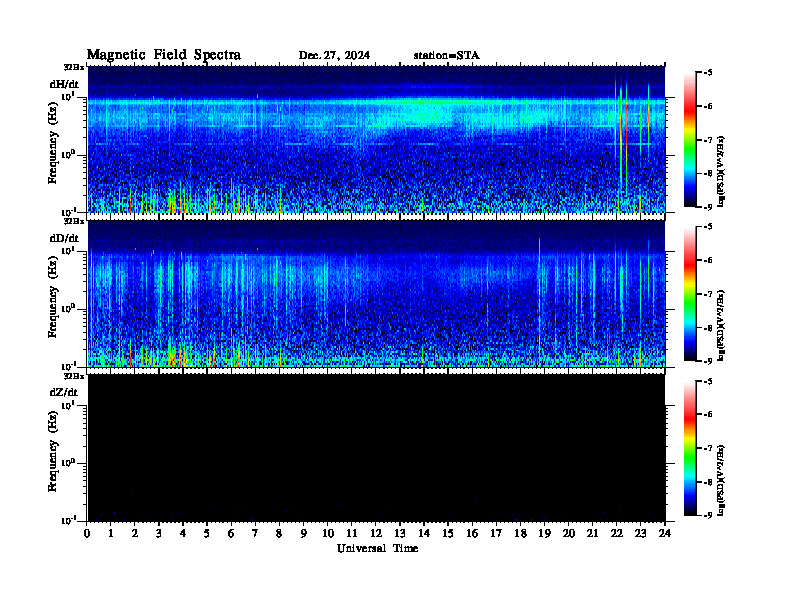Click hour tick label "0" on time axis

87,533
